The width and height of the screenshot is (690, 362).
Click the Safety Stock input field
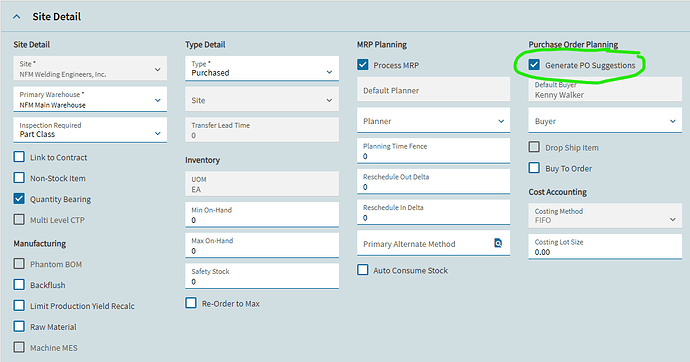point(262,276)
